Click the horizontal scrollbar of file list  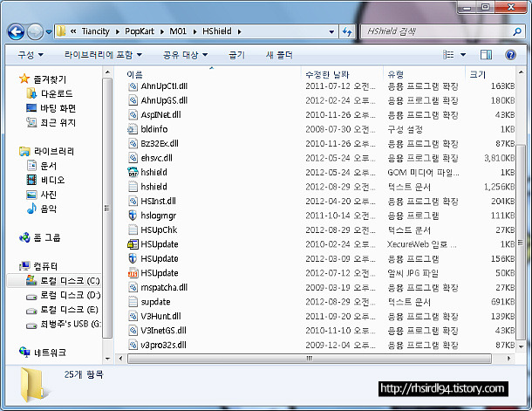tap(309, 359)
